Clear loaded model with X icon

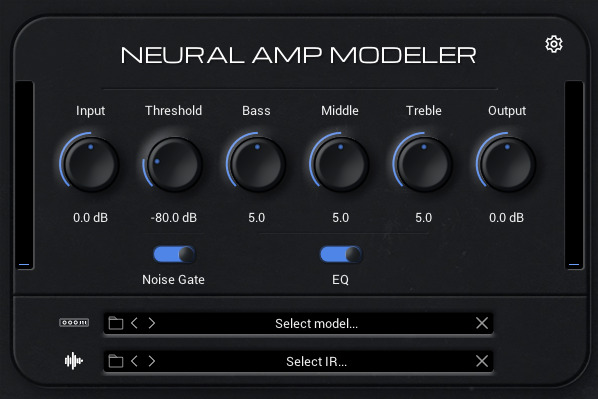pos(482,323)
